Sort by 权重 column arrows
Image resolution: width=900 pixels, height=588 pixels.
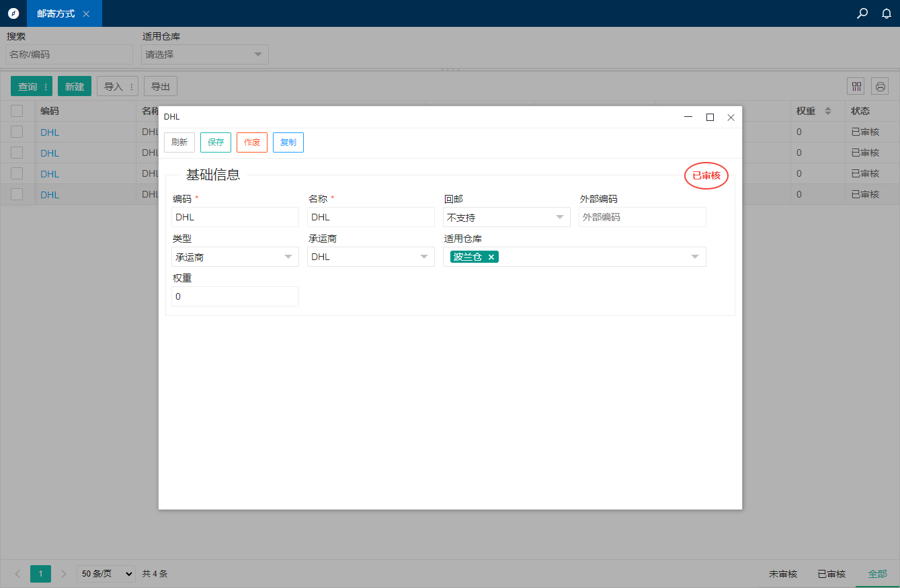[828, 111]
